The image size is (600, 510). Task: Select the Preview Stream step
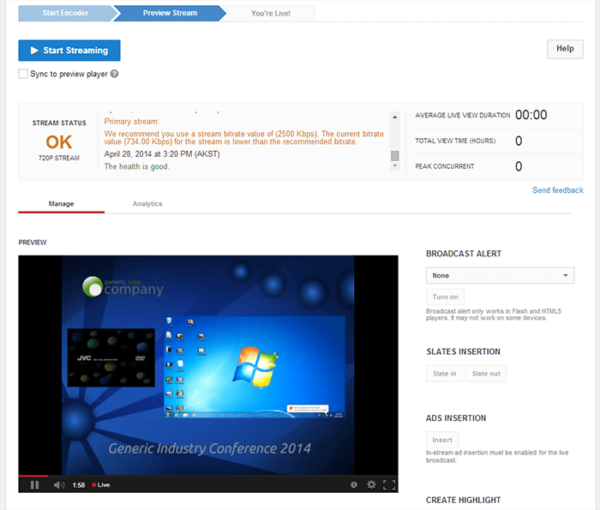170,13
